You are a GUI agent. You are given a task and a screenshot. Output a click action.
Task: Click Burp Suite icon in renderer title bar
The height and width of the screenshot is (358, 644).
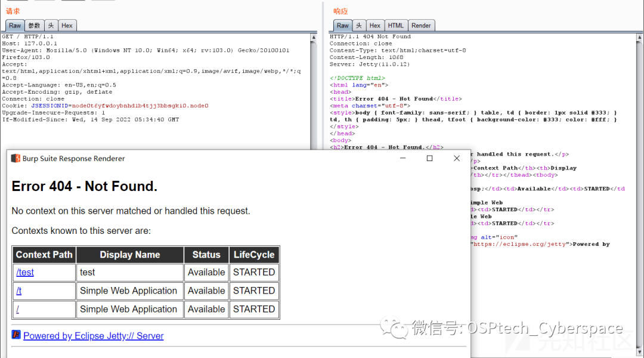tap(16, 158)
